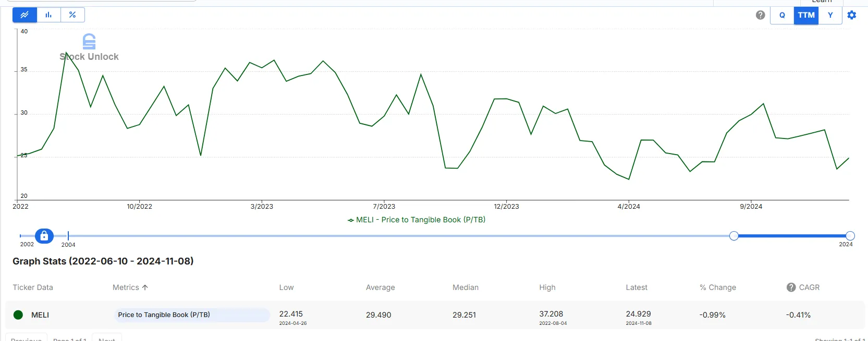Screen dimensions: 868x341
Task: Click the 3/2023 x-axis label
Action: 262,207
